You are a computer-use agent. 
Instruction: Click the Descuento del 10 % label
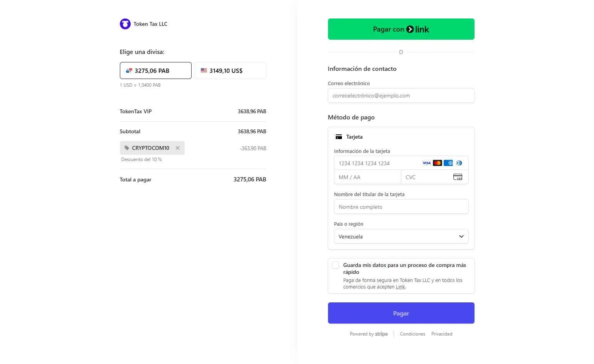click(141, 159)
